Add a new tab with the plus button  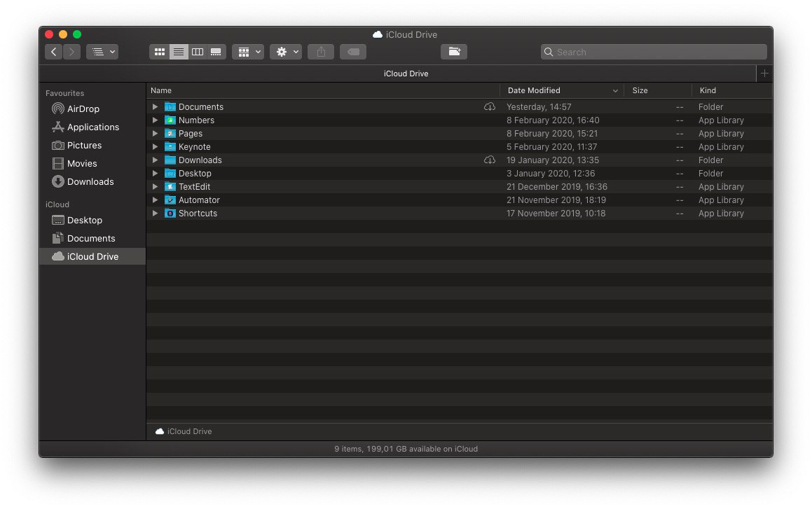[764, 74]
